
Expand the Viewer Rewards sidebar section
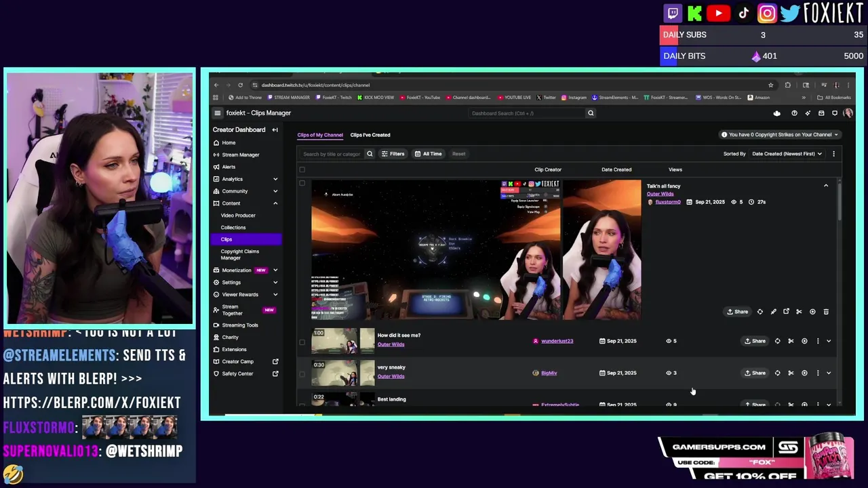[275, 295]
